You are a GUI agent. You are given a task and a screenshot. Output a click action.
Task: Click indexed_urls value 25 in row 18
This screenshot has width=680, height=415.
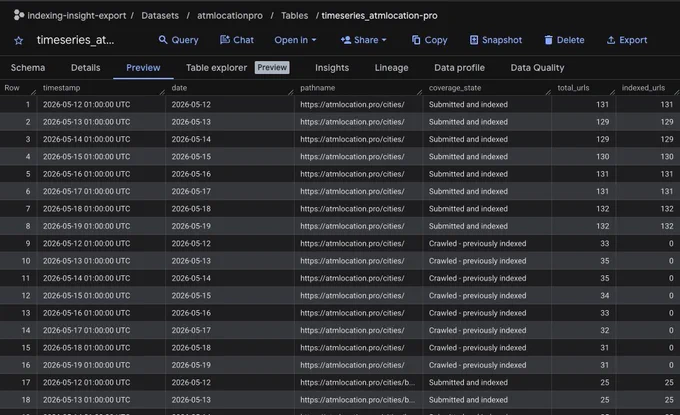click(669, 399)
